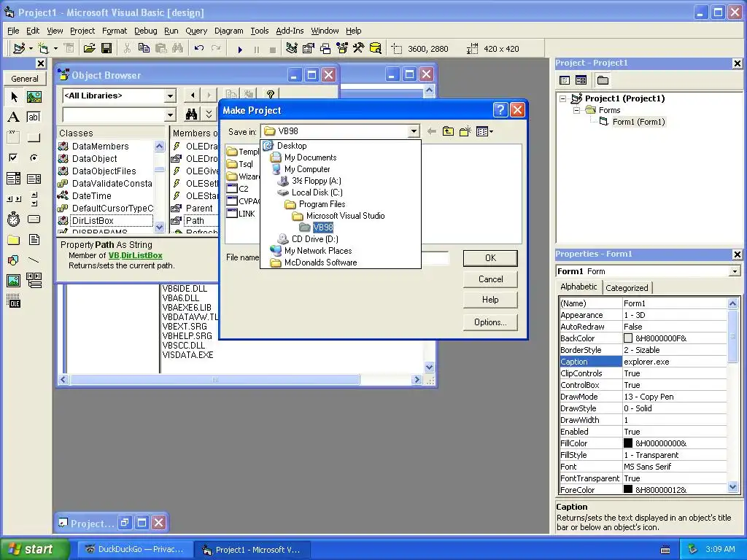This screenshot has width=747, height=560.
Task: Select the Timer tool in toolbox
Action: [x=14, y=219]
